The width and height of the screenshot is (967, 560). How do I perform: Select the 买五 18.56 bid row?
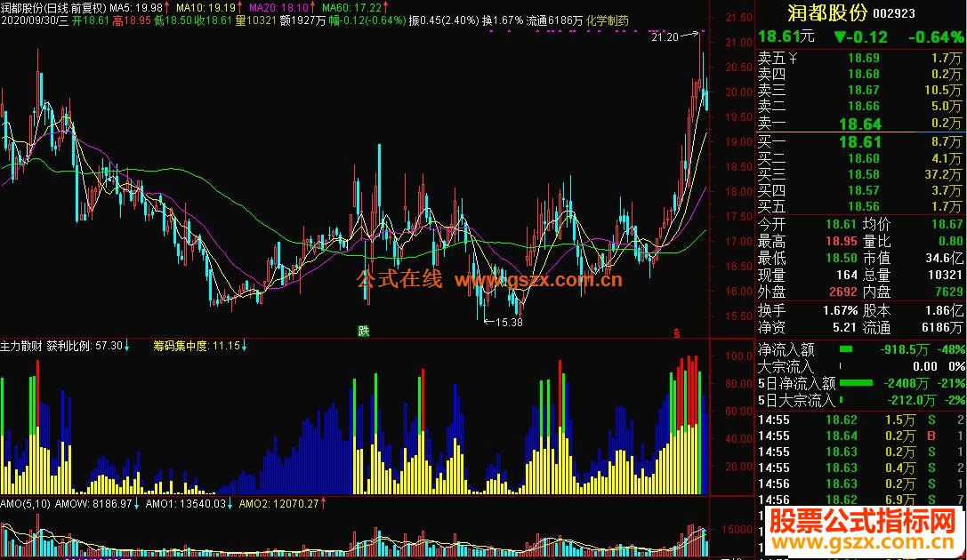[x=859, y=206]
